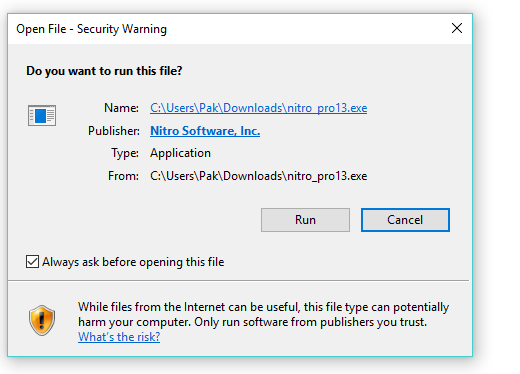Click the yellow security shield warning icon
Image resolution: width=520 pixels, height=374 pixels.
click(42, 320)
